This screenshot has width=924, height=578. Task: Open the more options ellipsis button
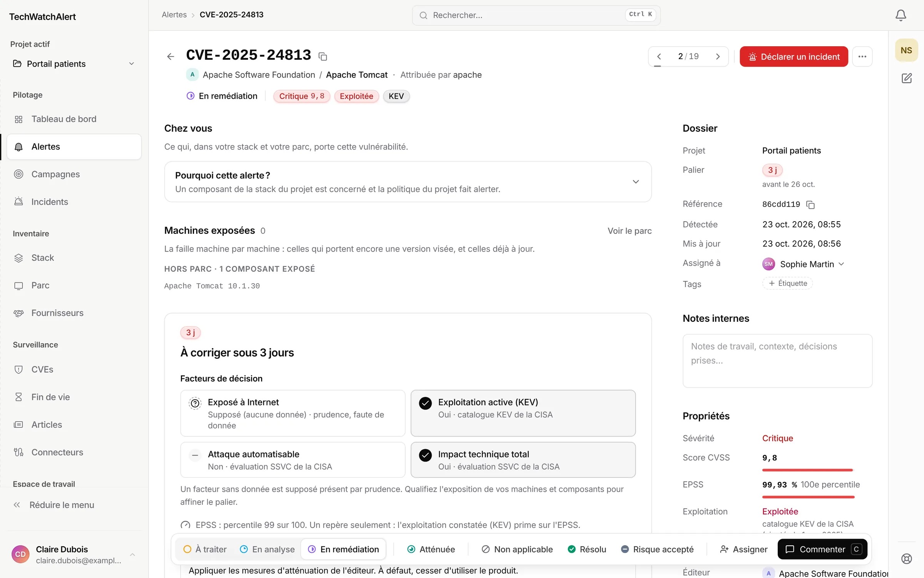point(862,57)
